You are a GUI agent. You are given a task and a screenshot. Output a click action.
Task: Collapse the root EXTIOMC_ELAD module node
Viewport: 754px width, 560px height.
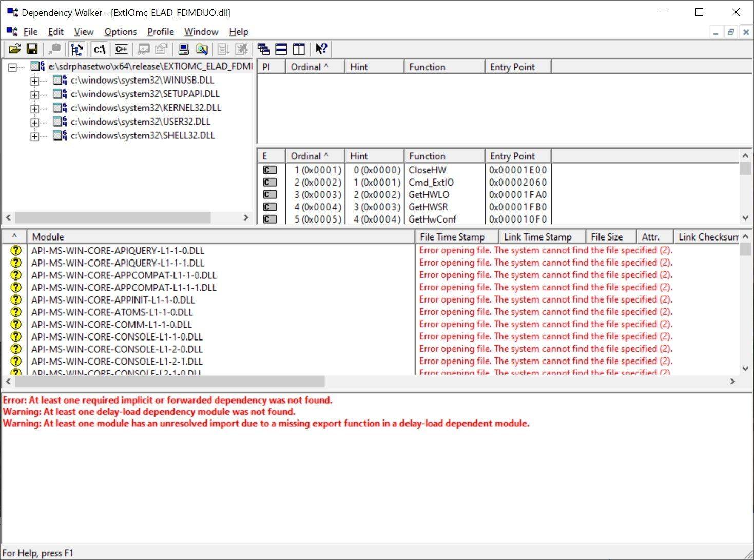pos(12,67)
